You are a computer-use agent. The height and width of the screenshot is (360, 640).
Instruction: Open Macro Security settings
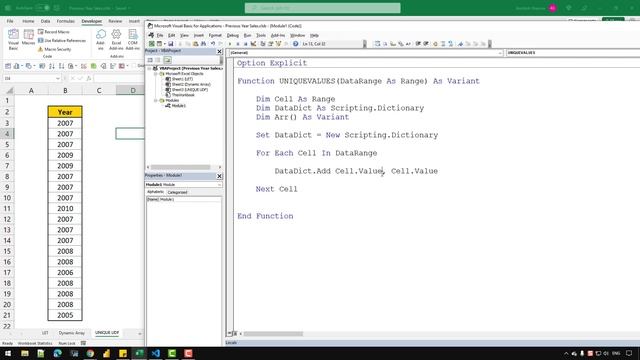[54, 49]
